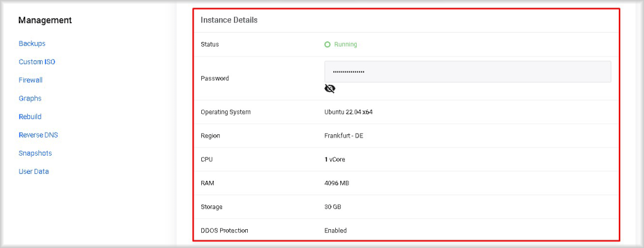Image resolution: width=644 pixels, height=248 pixels.
Task: Open Reverse DNS settings
Action: tap(38, 135)
